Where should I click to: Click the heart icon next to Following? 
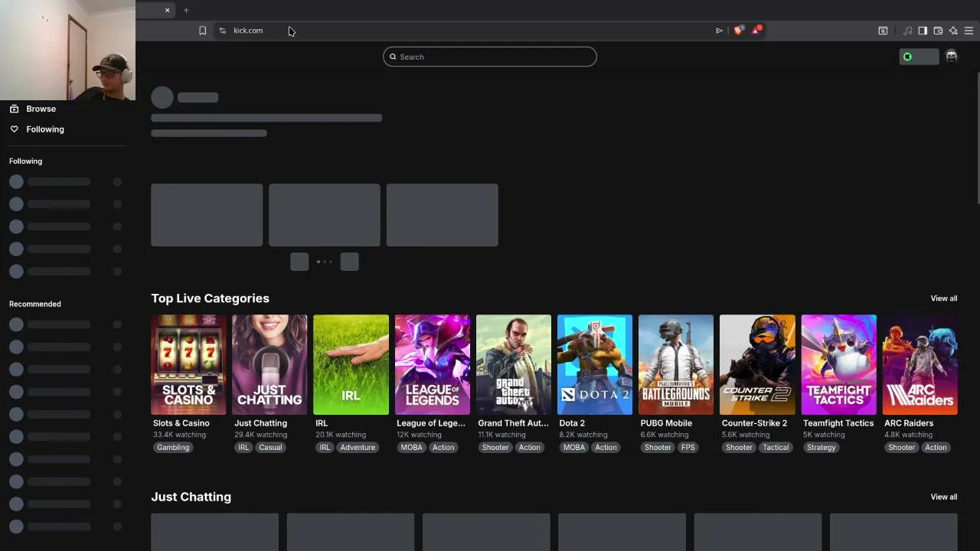click(14, 129)
